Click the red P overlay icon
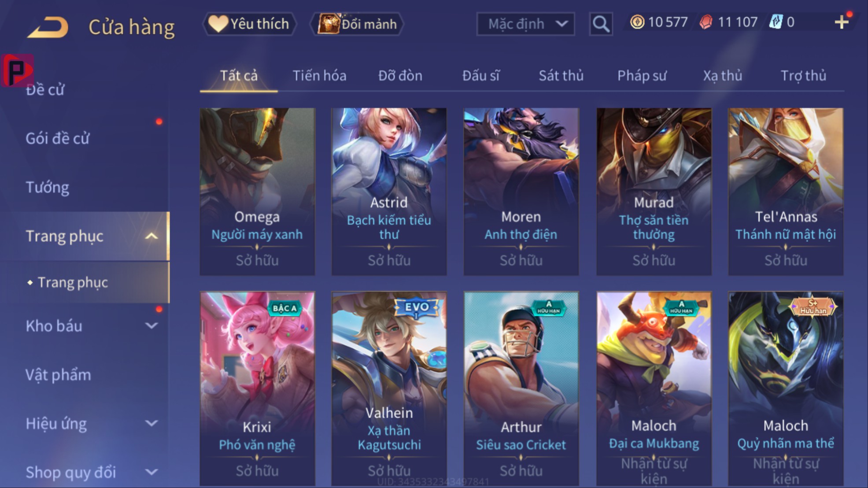The height and width of the screenshot is (488, 868). pyautogui.click(x=17, y=70)
